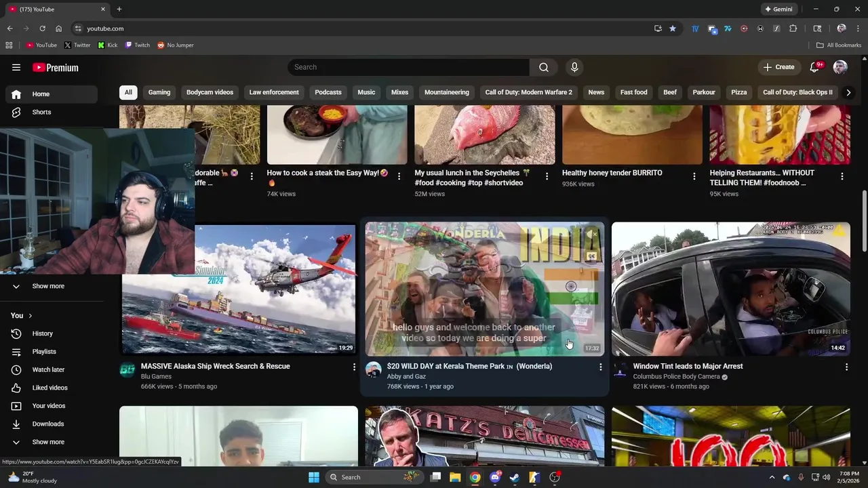Open options for Healthy honey tender BURRITO short

(x=694, y=176)
